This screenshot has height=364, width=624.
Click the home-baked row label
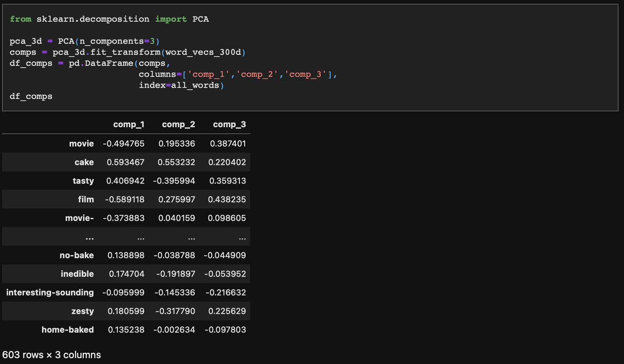click(68, 330)
